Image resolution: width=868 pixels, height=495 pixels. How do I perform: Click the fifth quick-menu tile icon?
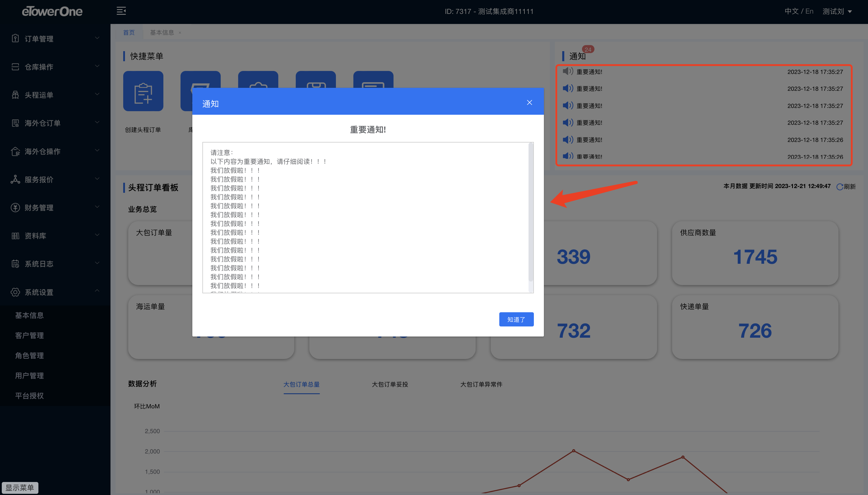point(373,80)
